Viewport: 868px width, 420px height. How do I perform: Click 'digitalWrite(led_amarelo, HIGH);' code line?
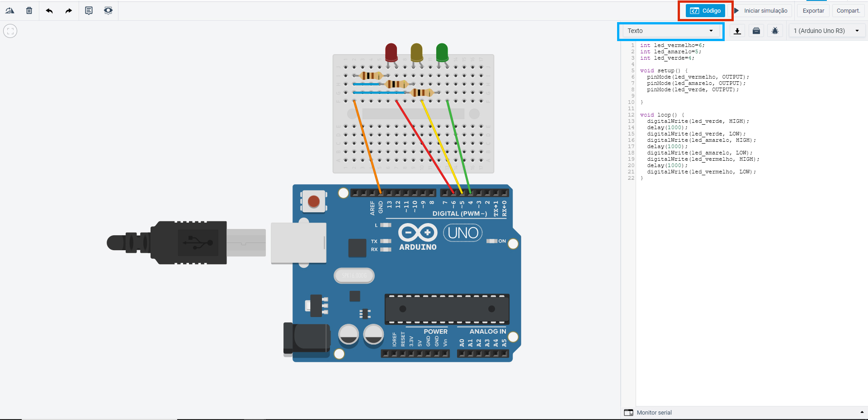[x=701, y=140]
